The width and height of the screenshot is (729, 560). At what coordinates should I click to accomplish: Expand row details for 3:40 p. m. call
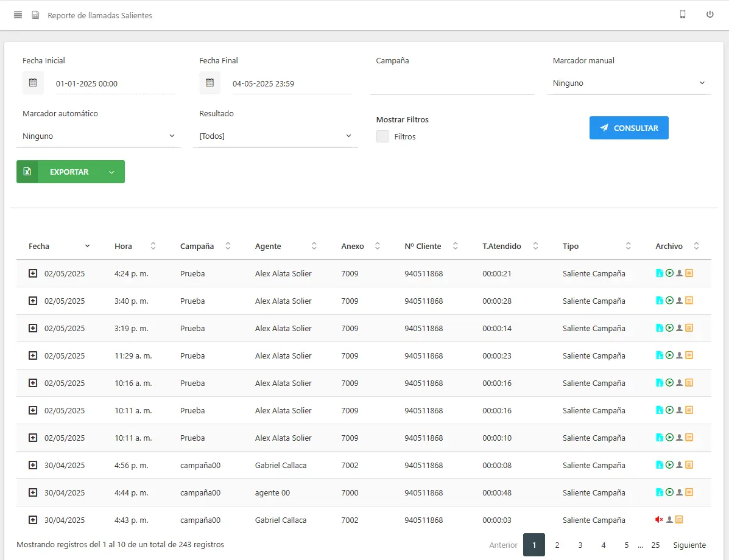(x=33, y=301)
